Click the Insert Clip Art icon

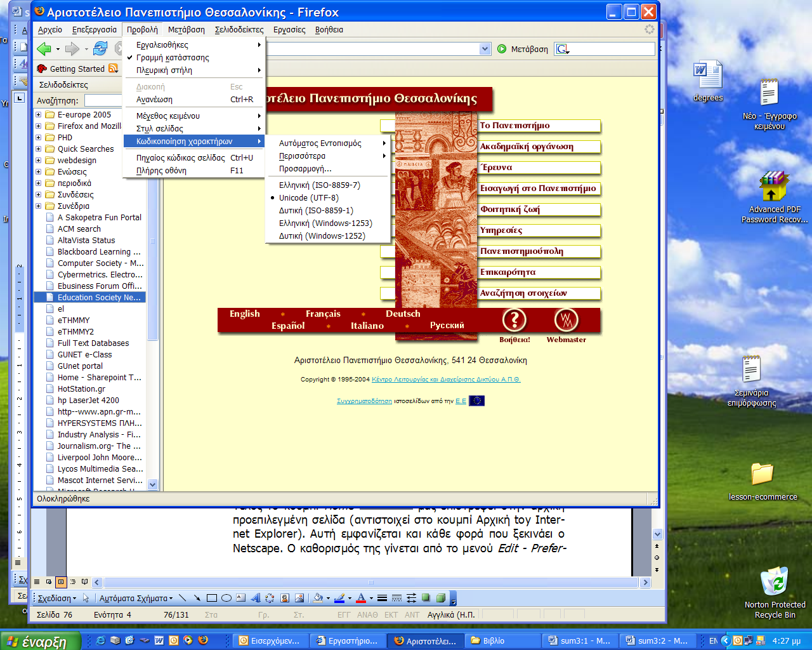pos(284,598)
